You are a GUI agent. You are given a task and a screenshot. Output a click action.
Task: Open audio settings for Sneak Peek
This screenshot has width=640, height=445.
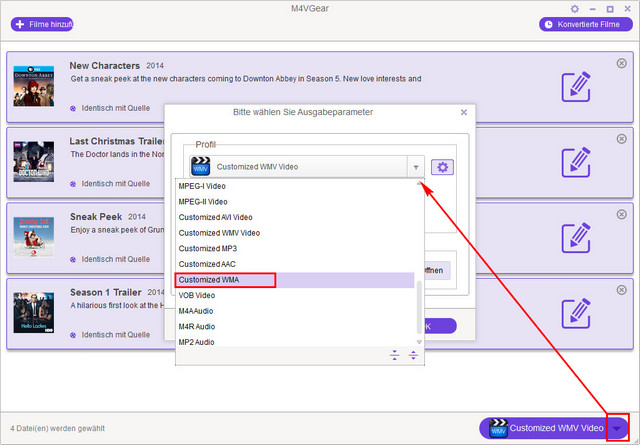73,259
